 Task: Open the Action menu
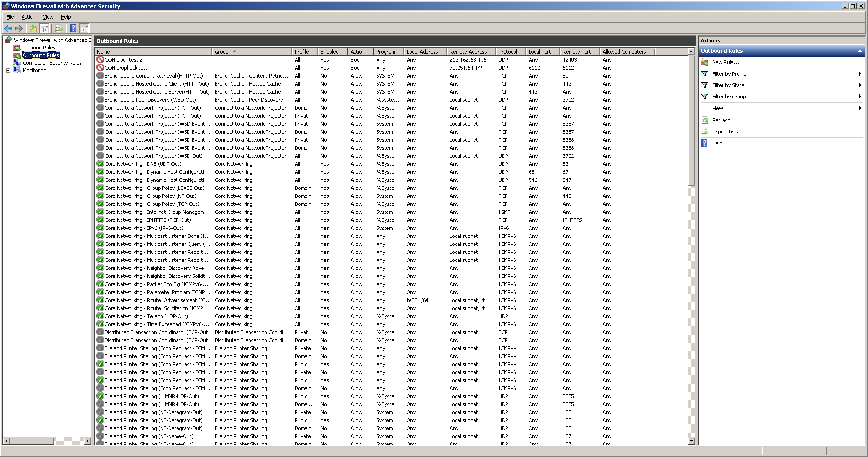(x=28, y=17)
